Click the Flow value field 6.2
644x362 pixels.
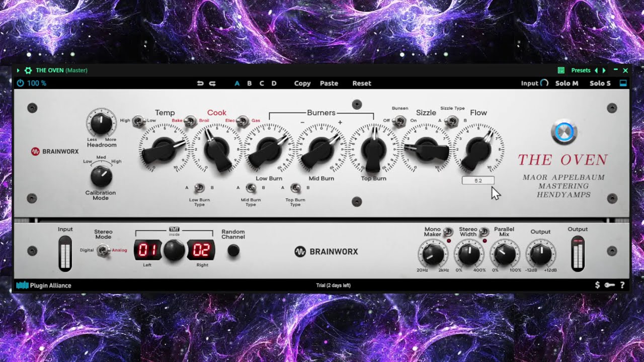pyautogui.click(x=478, y=180)
